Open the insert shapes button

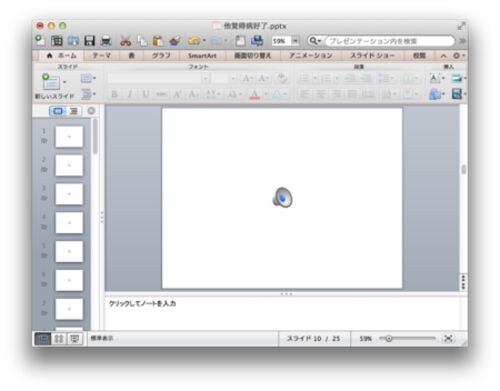437,94
